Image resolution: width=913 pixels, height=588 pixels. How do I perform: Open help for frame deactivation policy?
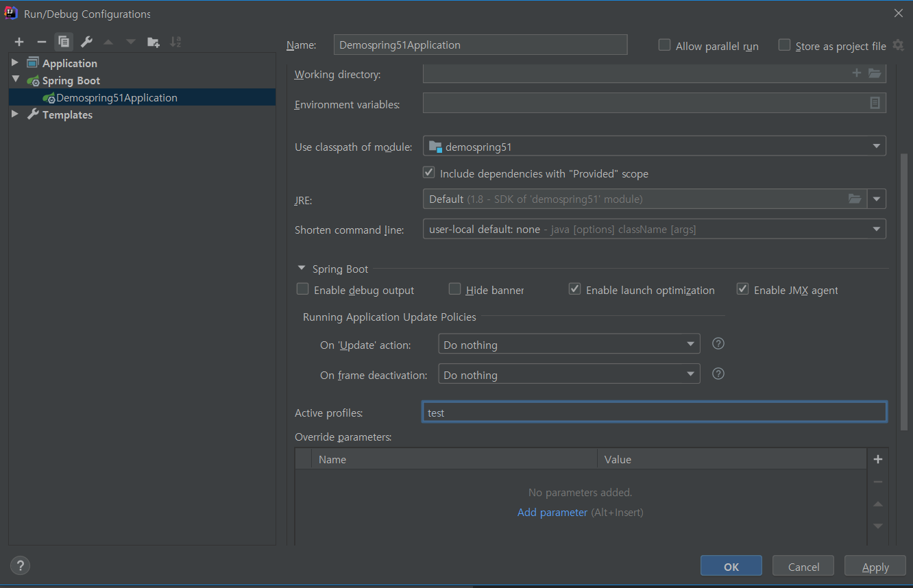718,373
